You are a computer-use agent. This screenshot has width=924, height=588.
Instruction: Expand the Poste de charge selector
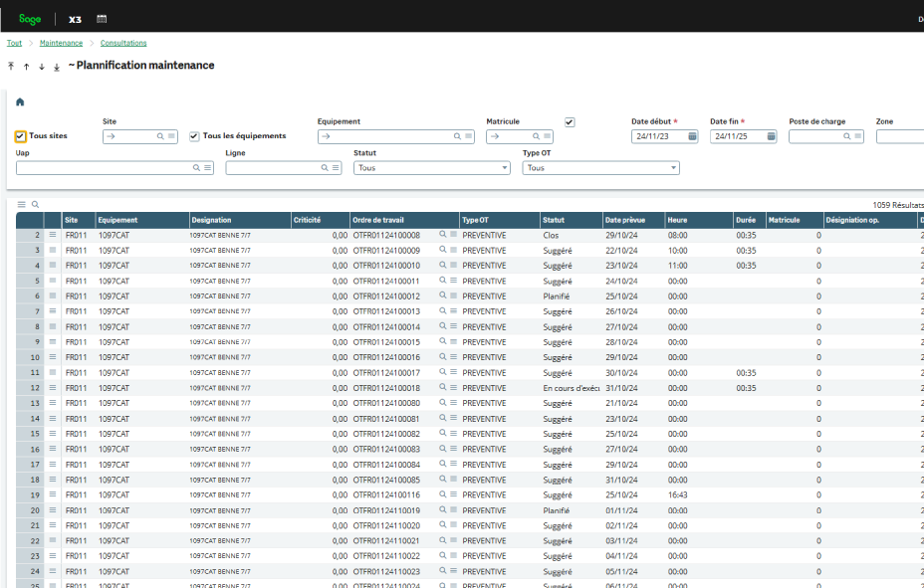point(846,136)
